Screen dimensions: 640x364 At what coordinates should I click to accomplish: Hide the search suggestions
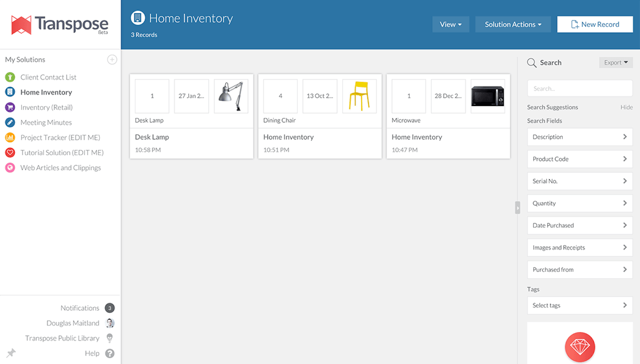626,107
